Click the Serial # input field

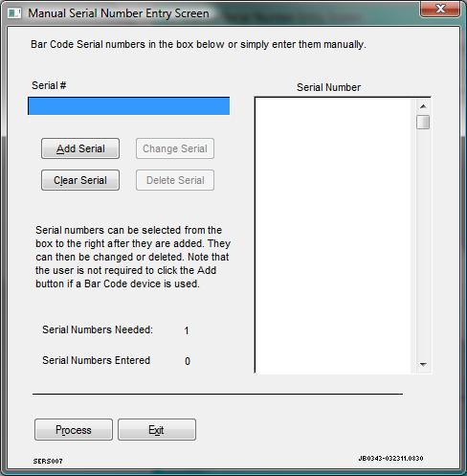click(x=128, y=106)
